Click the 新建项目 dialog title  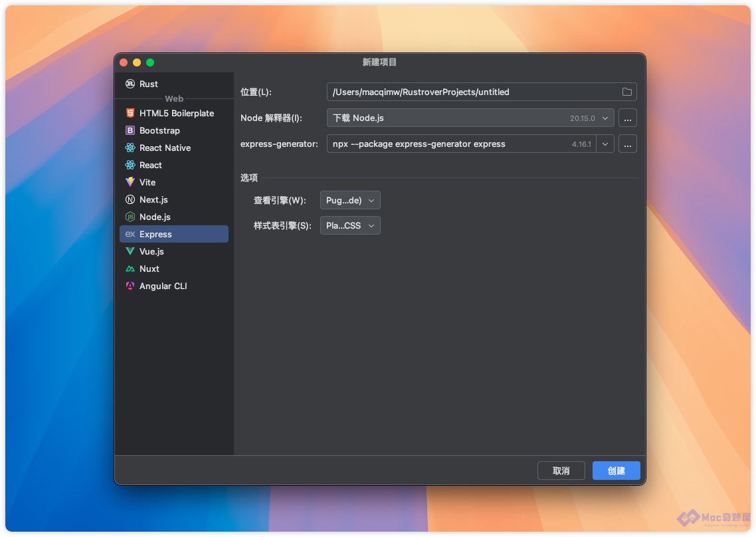(379, 62)
